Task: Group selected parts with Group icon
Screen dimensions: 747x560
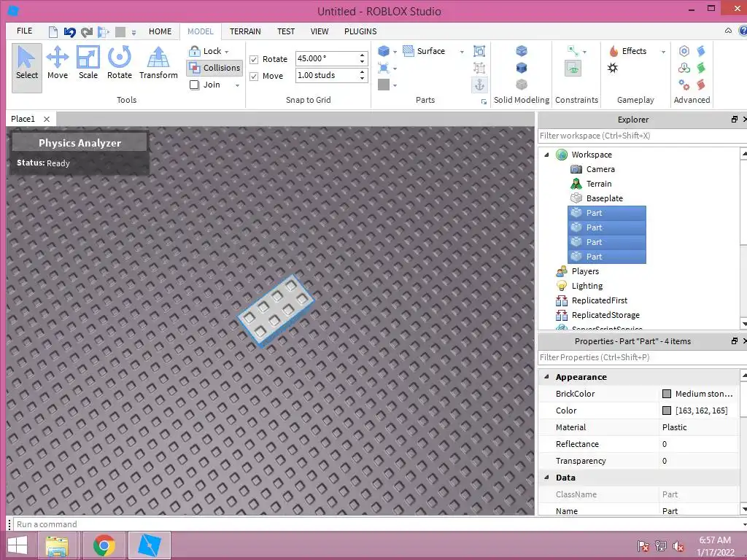Action: pos(479,51)
